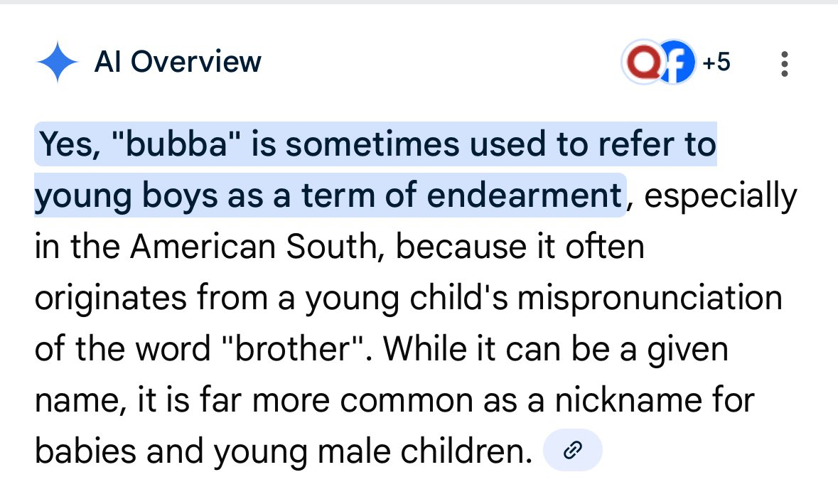Viewport: 838px width, 504px height.
Task: Open the three-dot more options menu
Action: point(784,64)
